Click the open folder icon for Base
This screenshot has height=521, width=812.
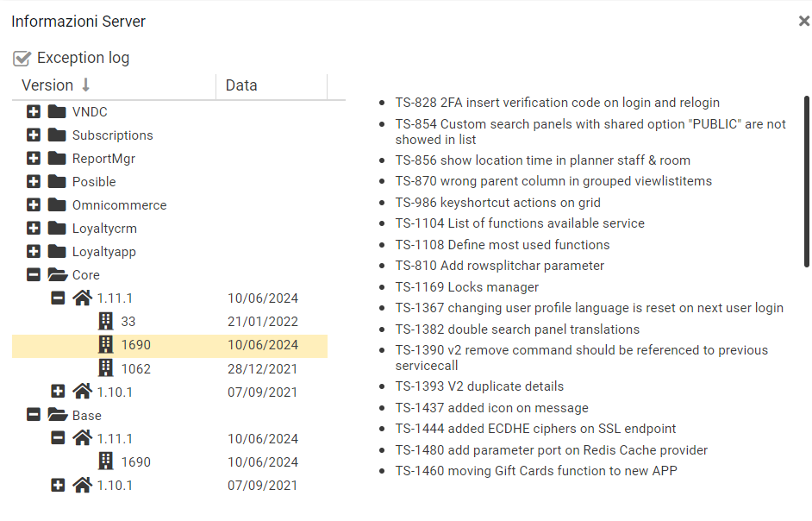point(58,415)
